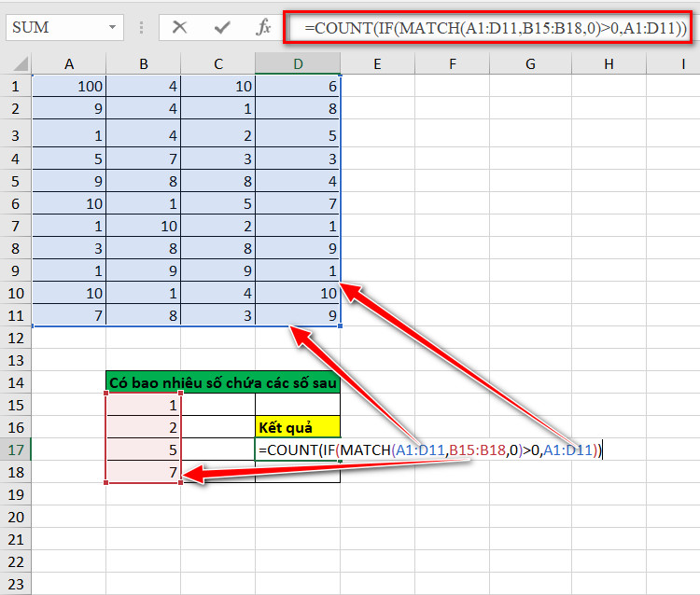This screenshot has height=595, width=700.
Task: Click the Select All corner triangle
Action: coord(21,63)
